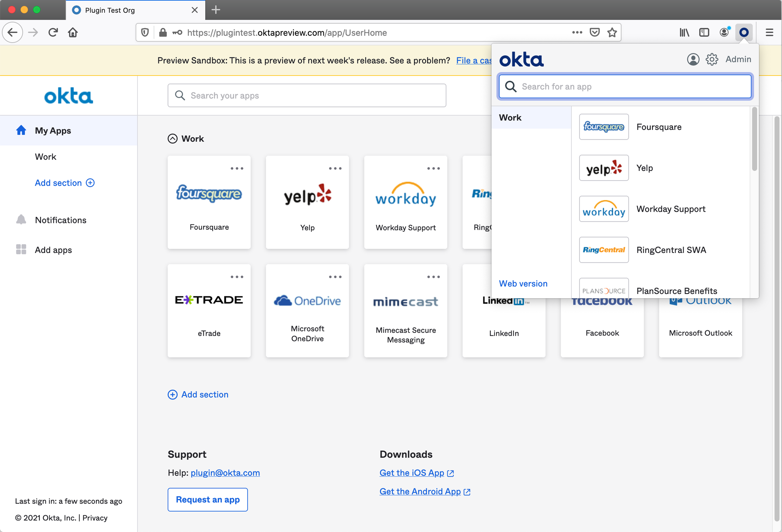Image resolution: width=782 pixels, height=532 pixels.
Task: Launch the Mimecast Secure Messaging tile
Action: click(405, 311)
